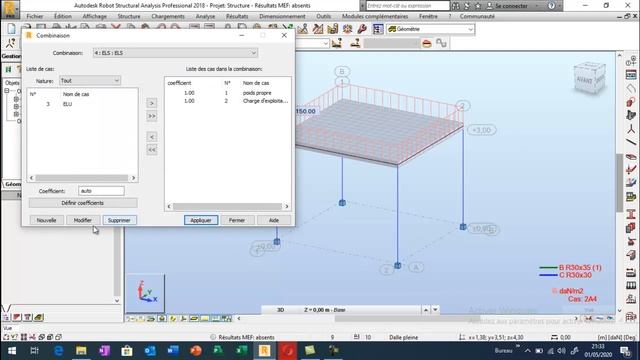
Task: Open the Outils menu
Action: pos(324,16)
